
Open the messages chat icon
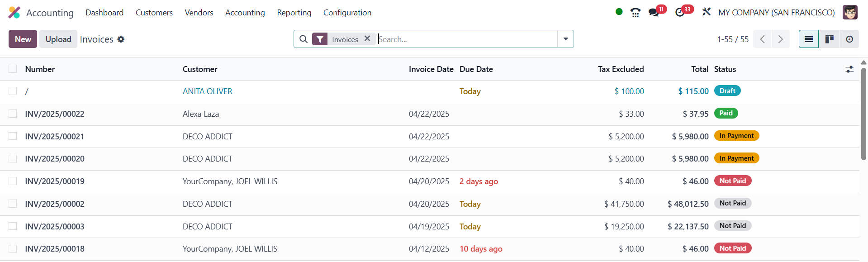point(654,13)
